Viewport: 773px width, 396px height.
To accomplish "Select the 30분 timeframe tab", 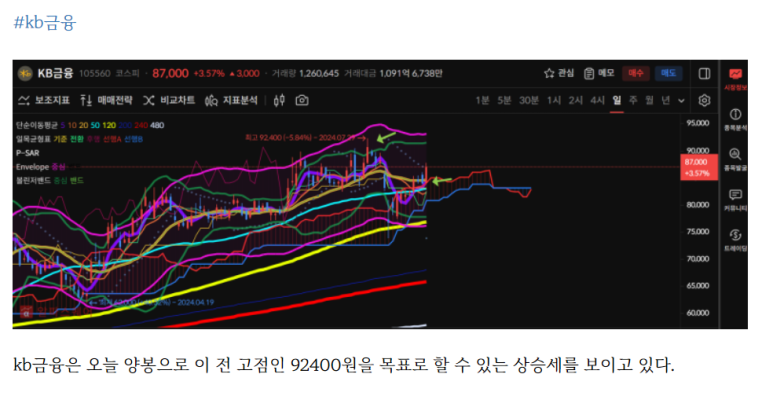I will pyautogui.click(x=528, y=101).
